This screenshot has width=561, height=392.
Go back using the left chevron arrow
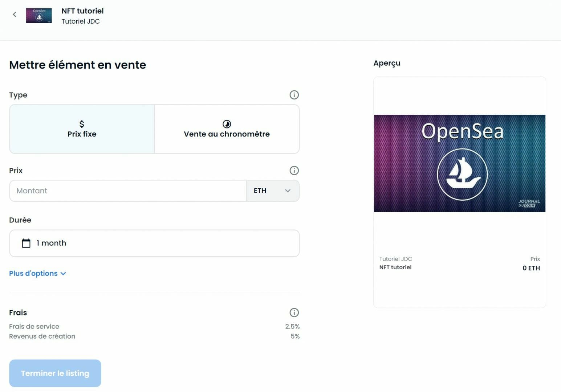click(15, 15)
